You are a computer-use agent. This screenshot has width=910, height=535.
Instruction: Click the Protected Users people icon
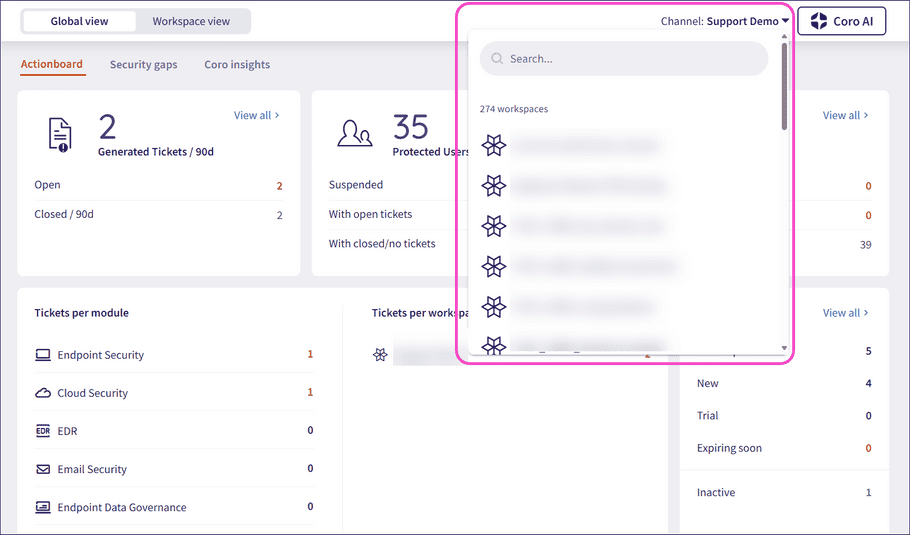click(355, 133)
